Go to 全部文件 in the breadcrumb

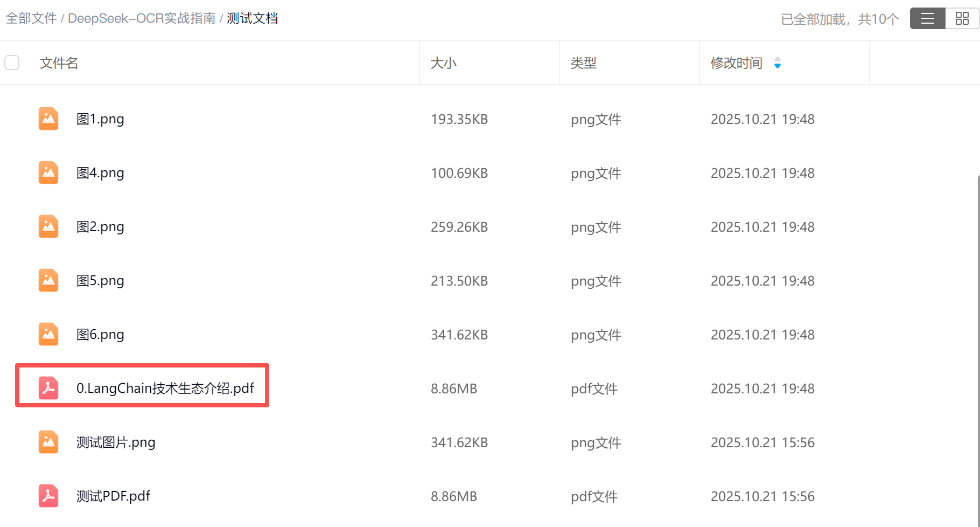click(31, 18)
